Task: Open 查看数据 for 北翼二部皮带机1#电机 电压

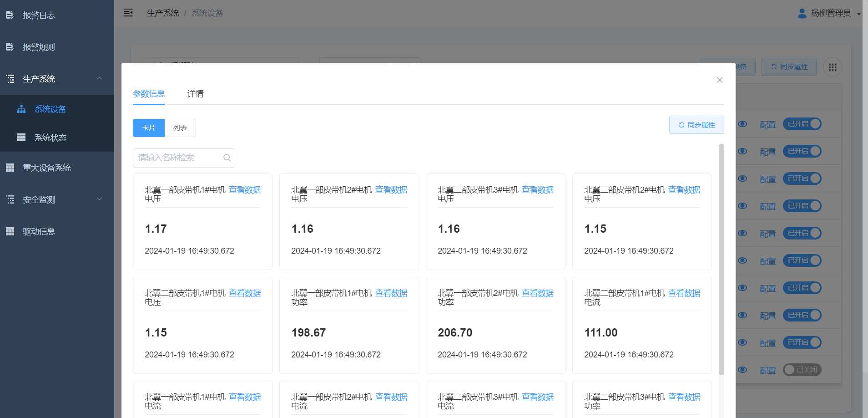Action: pos(245,293)
